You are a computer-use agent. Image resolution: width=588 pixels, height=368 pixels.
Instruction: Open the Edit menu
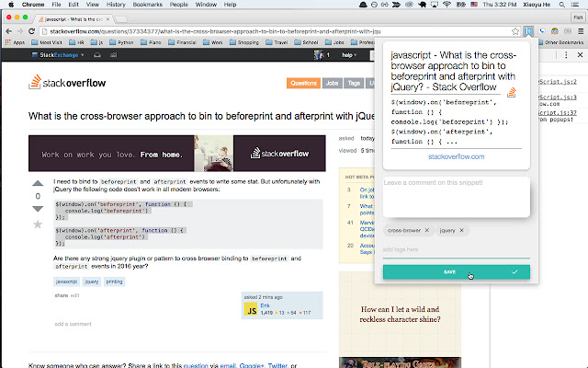(x=73, y=5)
